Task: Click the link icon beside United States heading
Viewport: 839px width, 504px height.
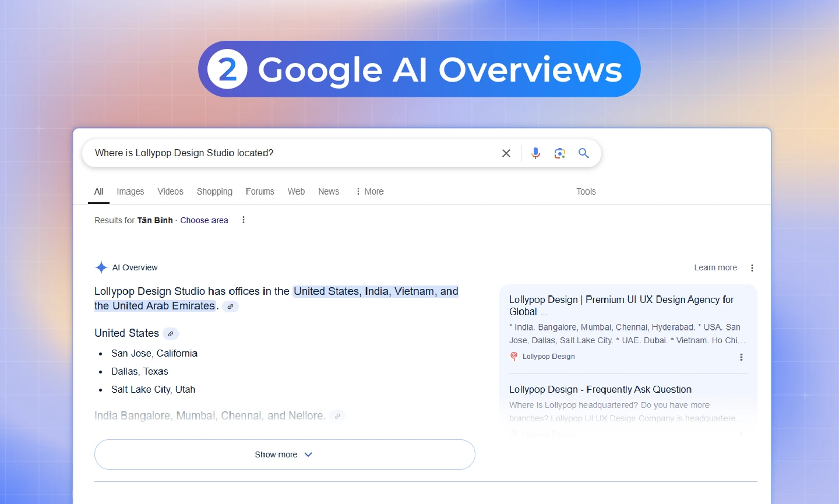Action: [171, 334]
